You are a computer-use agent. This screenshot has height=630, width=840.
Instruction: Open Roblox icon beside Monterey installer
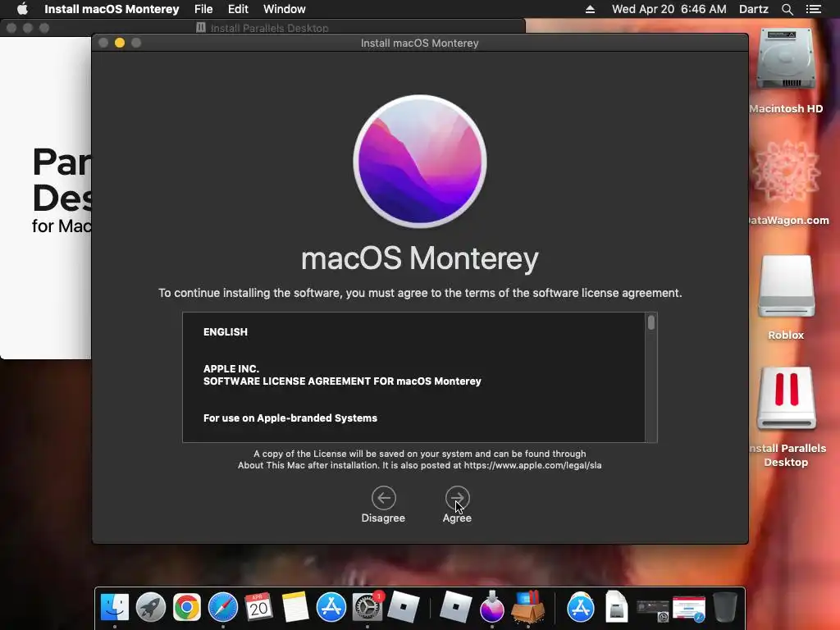pyautogui.click(x=456, y=608)
